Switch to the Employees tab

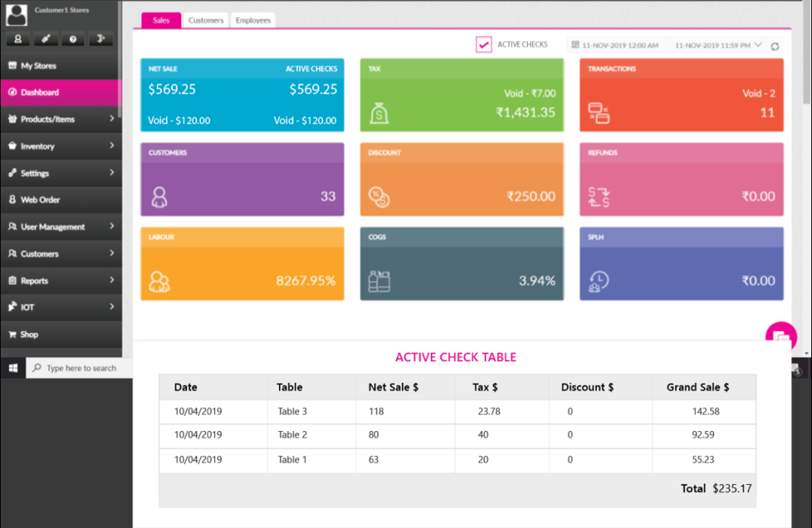click(253, 20)
